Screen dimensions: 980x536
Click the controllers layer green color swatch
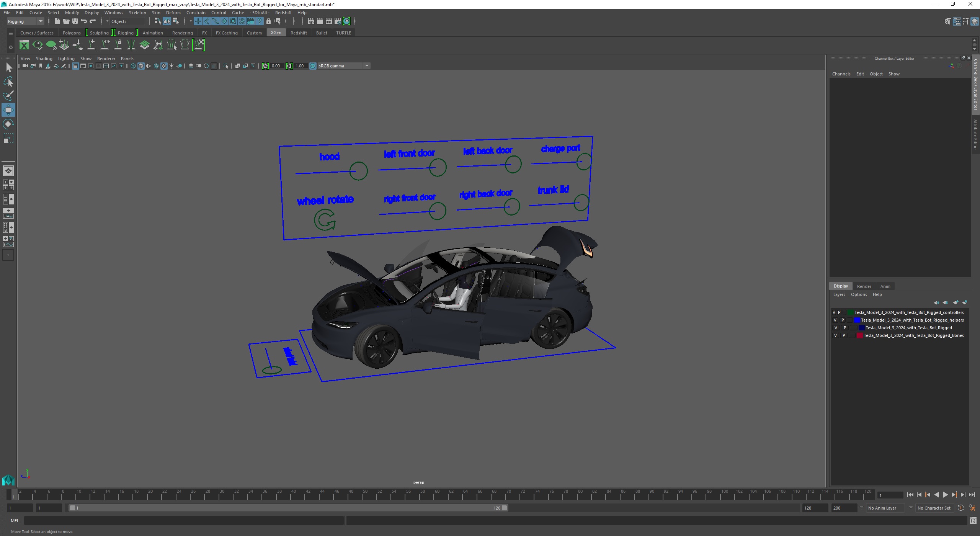(850, 312)
